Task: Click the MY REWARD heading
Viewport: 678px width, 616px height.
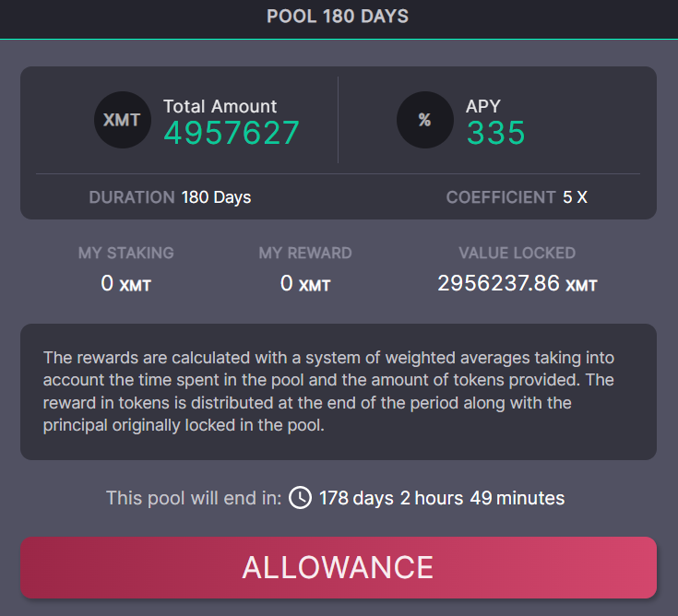Action: [305, 253]
